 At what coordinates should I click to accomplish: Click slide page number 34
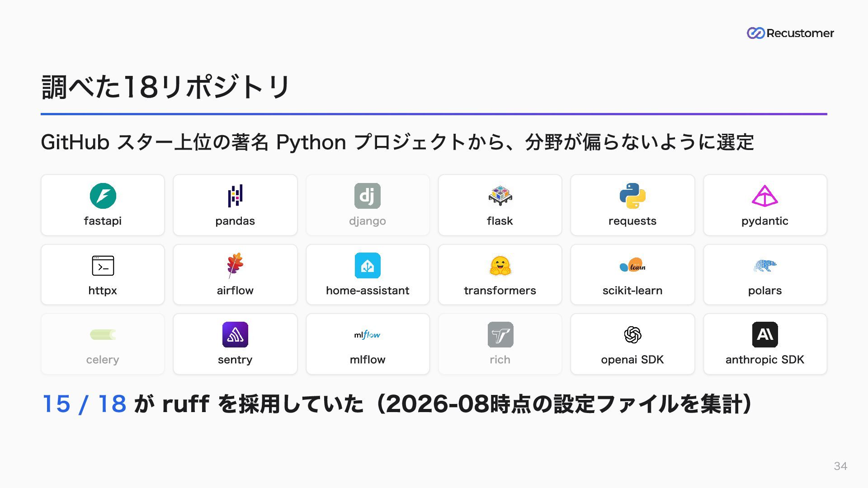pyautogui.click(x=840, y=466)
